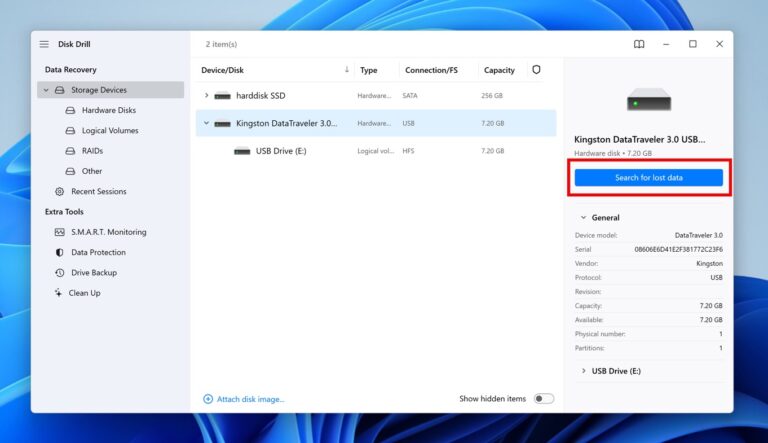Click the Kingston DataTraveler row drive icon
Screen dimensions: 768x443
pyautogui.click(x=222, y=123)
